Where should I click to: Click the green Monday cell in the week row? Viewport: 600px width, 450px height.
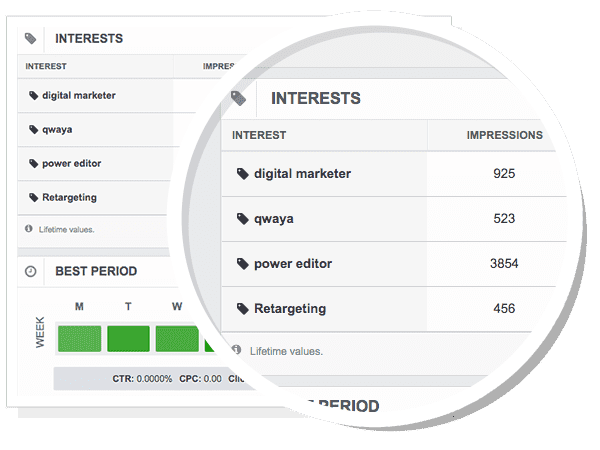[79, 338]
